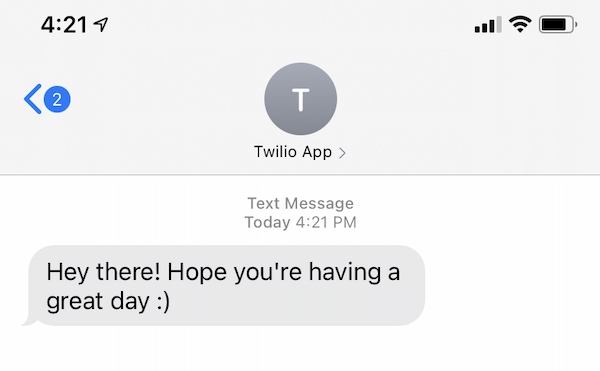The image size is (600, 371).
Task: Tap the Wi-Fi status icon
Action: coord(520,24)
